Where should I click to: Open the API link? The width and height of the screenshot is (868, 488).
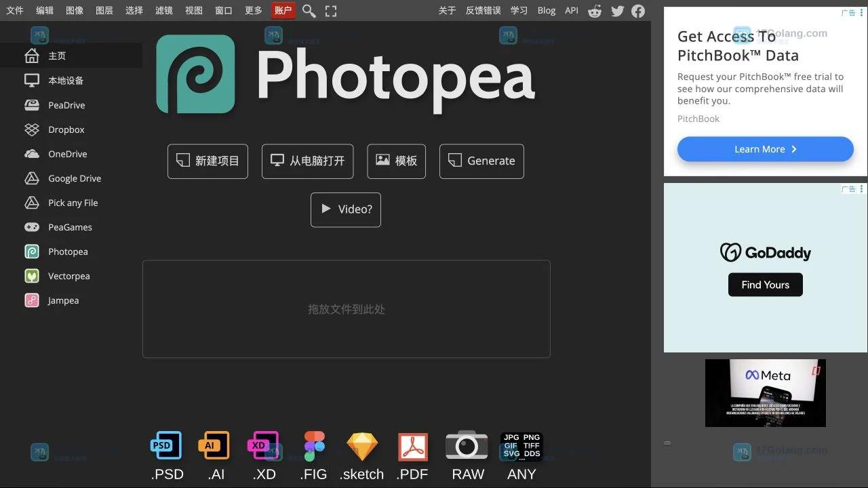coord(572,10)
